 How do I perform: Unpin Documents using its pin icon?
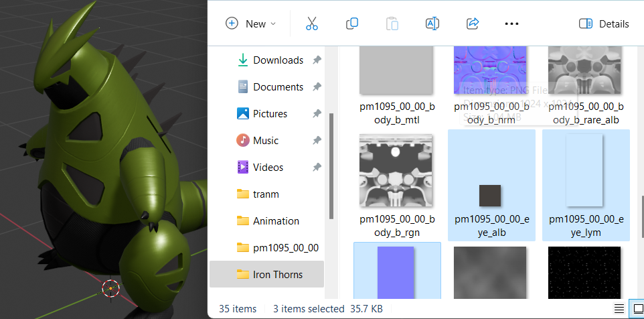(317, 86)
